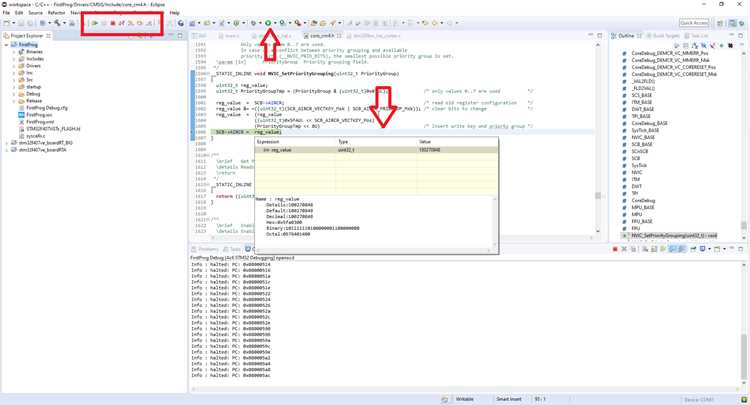Viewport: 750px width, 405px height.
Task: Click the black filter icon in Outline toolbar
Action: [x=730, y=45]
